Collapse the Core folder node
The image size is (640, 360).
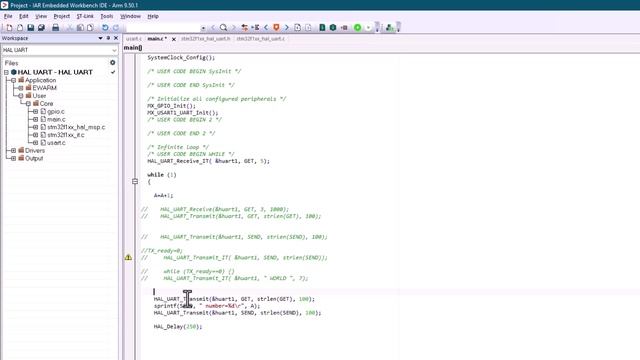[28, 104]
